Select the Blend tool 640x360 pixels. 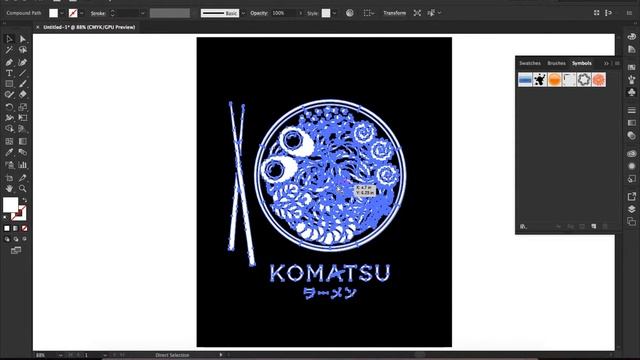pos(22,152)
